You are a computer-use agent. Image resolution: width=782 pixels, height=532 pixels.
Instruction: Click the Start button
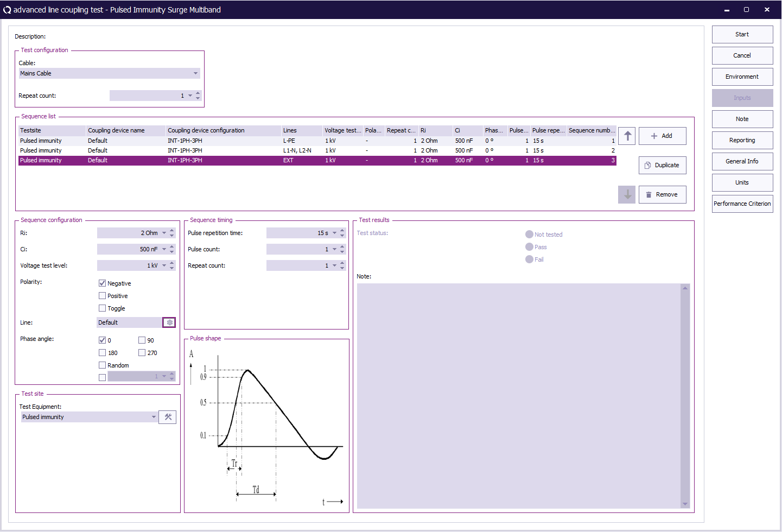pyautogui.click(x=742, y=34)
